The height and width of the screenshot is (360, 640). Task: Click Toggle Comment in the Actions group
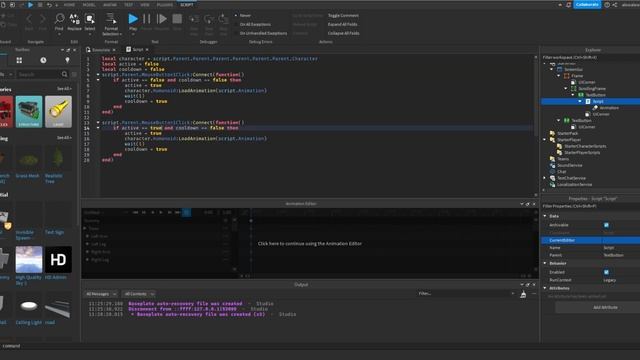click(x=343, y=16)
